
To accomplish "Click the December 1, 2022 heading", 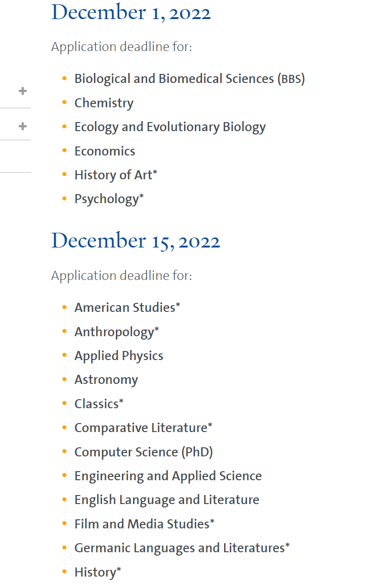I will [x=131, y=13].
